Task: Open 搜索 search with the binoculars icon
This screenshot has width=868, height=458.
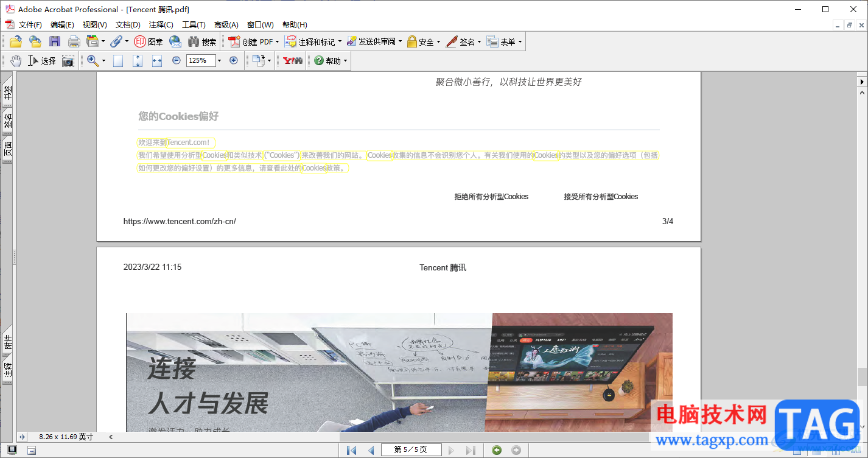Action: point(202,41)
